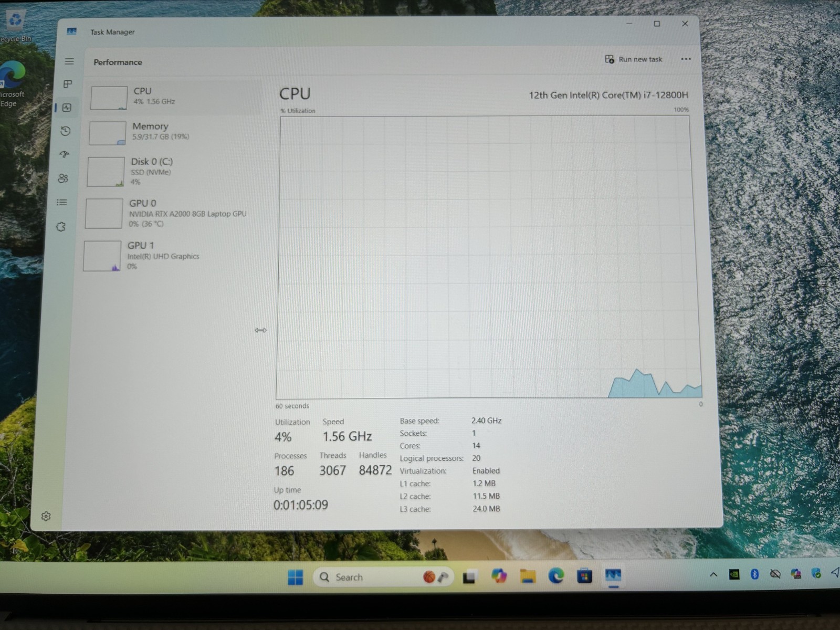Select Disk 0 (C:) entry
840x630 pixels.
click(x=173, y=171)
